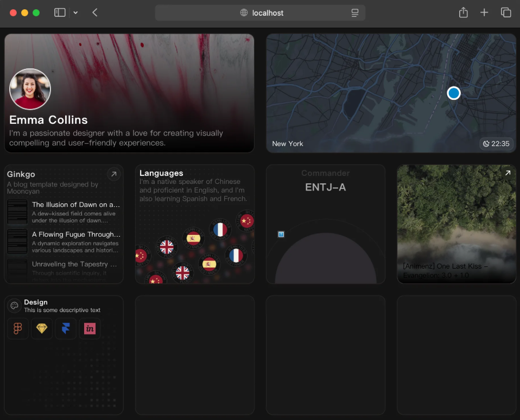The width and height of the screenshot is (520, 420).
Task: Click the localhost address bar
Action: pyautogui.click(x=261, y=12)
